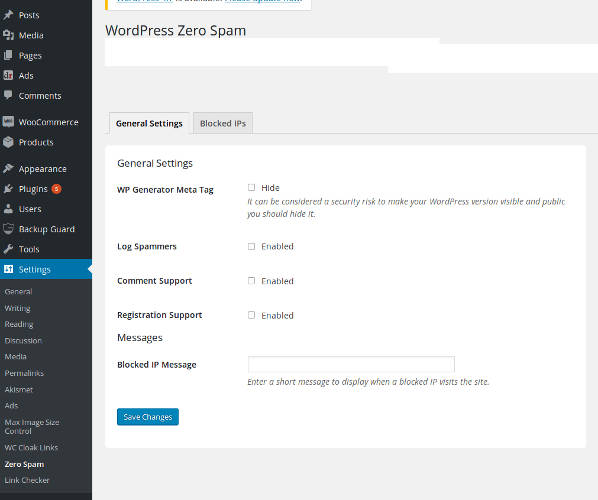Click the Pages icon
This screenshot has height=500, width=598.
(8, 55)
